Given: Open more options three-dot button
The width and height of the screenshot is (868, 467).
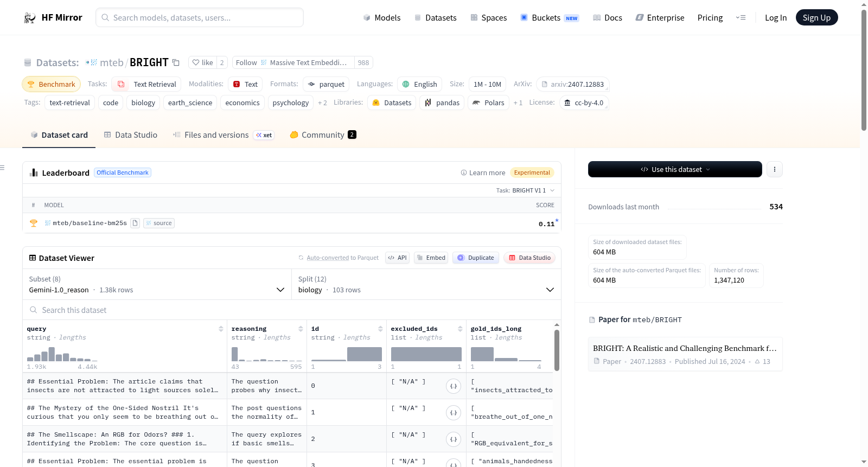Looking at the screenshot, I should point(774,169).
